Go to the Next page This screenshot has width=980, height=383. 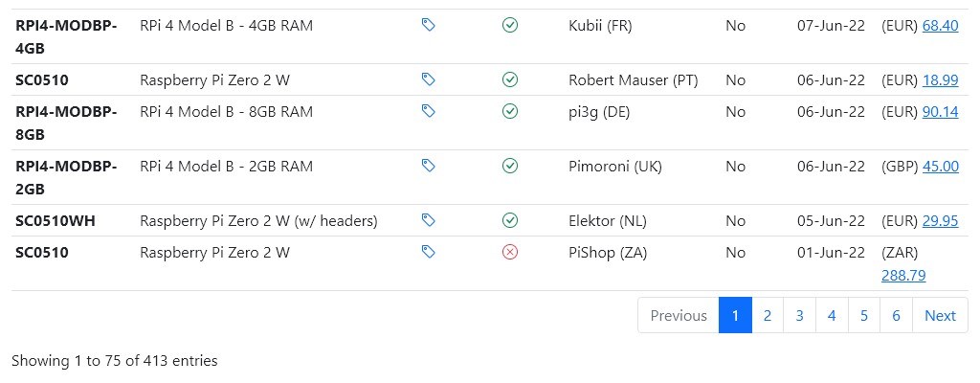point(940,315)
